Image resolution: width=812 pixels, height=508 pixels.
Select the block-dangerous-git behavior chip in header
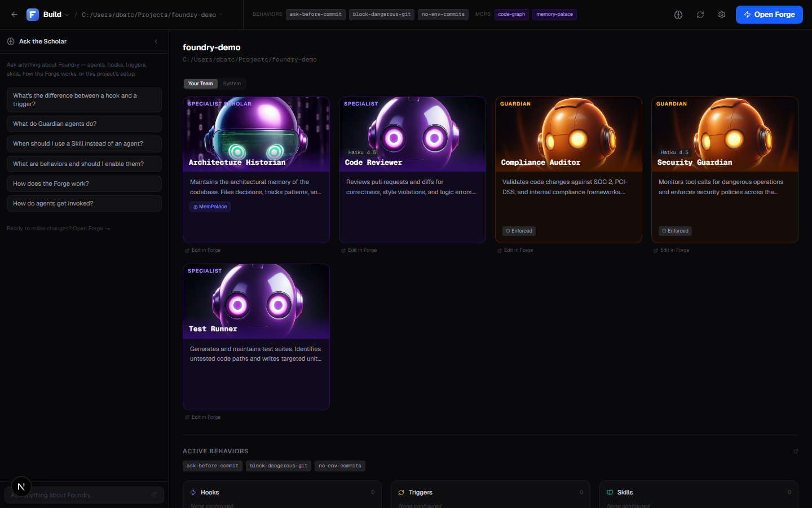(x=382, y=14)
